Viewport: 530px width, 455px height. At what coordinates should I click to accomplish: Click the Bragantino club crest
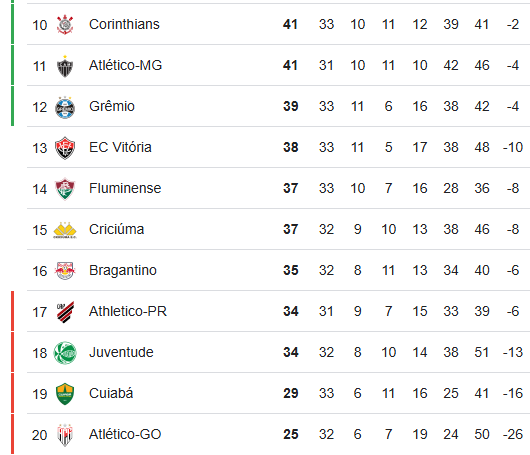coord(65,271)
